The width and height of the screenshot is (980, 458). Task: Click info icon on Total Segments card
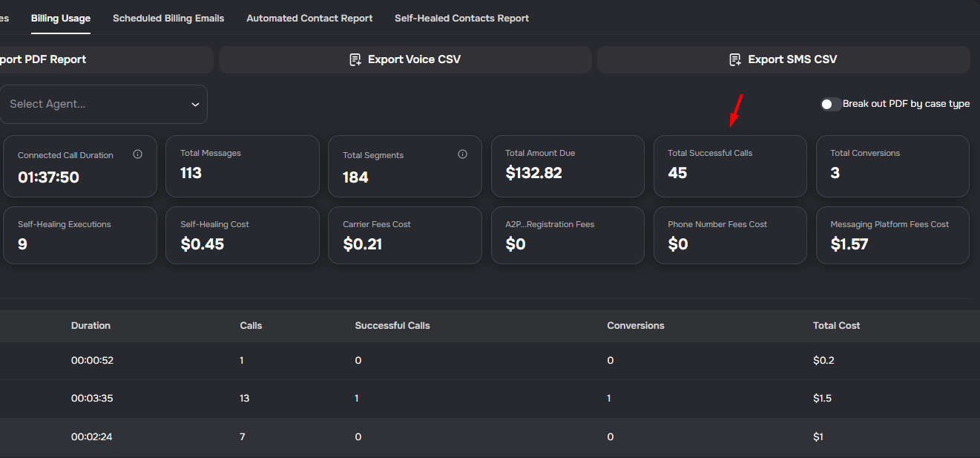(462, 154)
